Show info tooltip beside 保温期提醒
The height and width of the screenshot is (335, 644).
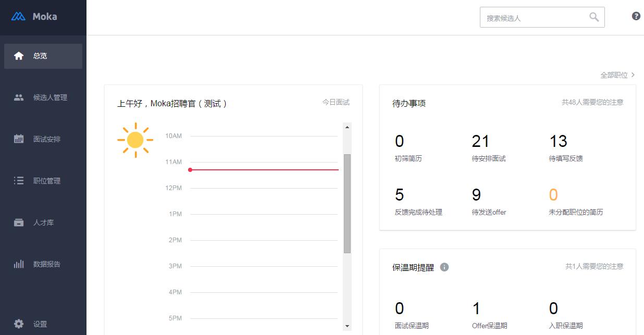coord(444,267)
